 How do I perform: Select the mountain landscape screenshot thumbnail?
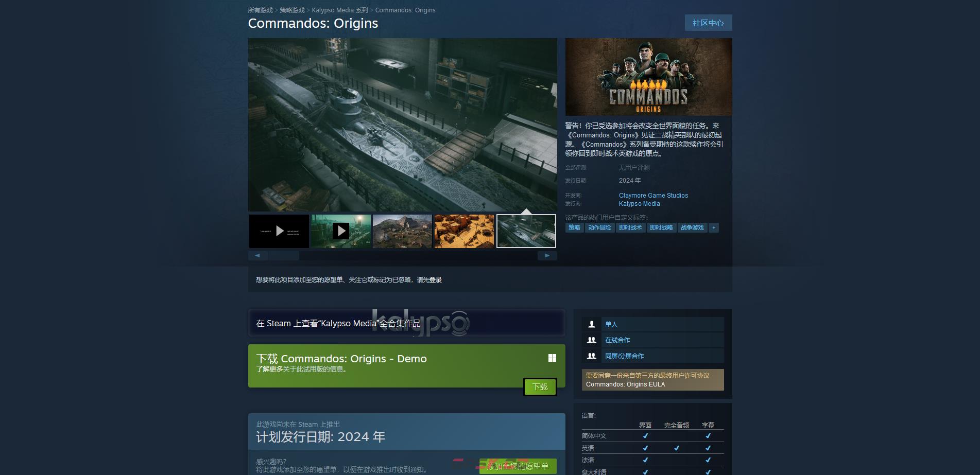coord(402,231)
